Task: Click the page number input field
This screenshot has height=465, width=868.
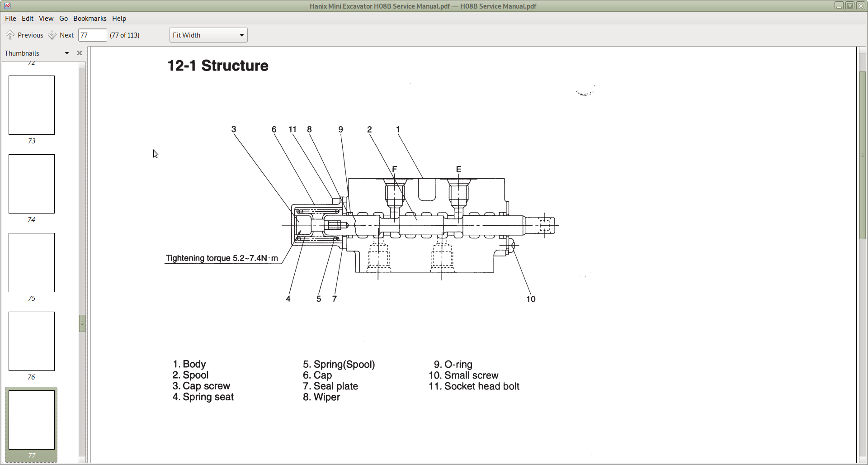Action: point(93,35)
